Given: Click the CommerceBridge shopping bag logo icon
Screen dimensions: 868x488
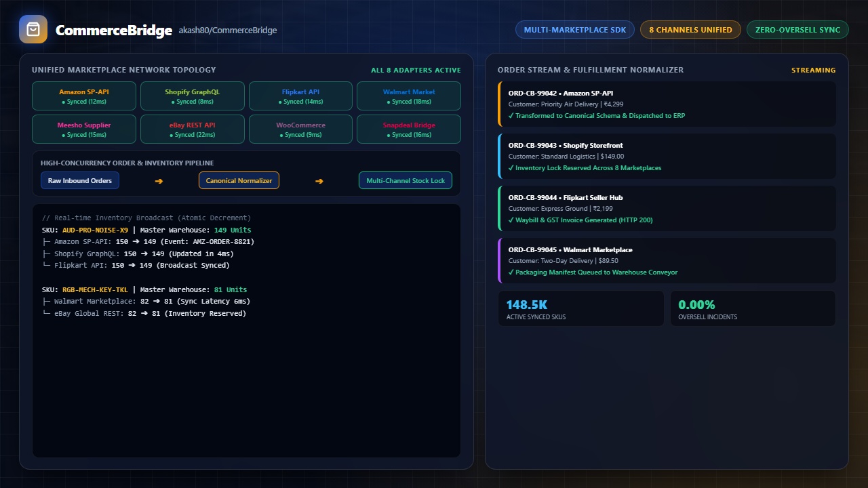Looking at the screenshot, I should pos(33,29).
